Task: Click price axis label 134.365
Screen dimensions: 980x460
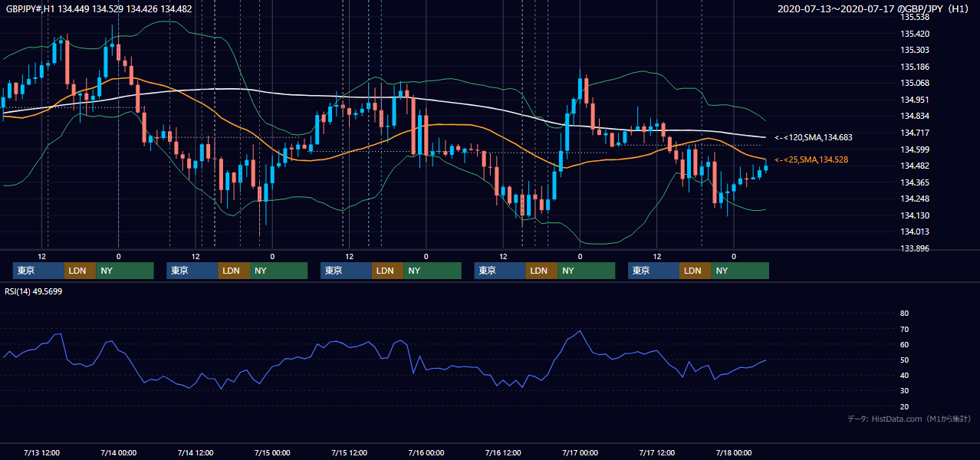Action: (915, 182)
